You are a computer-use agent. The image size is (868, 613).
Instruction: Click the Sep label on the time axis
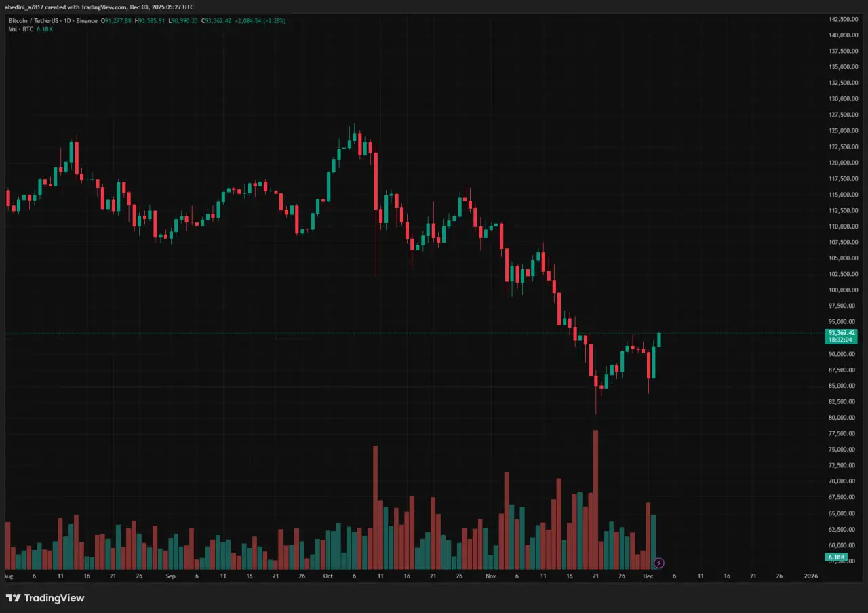click(x=170, y=576)
